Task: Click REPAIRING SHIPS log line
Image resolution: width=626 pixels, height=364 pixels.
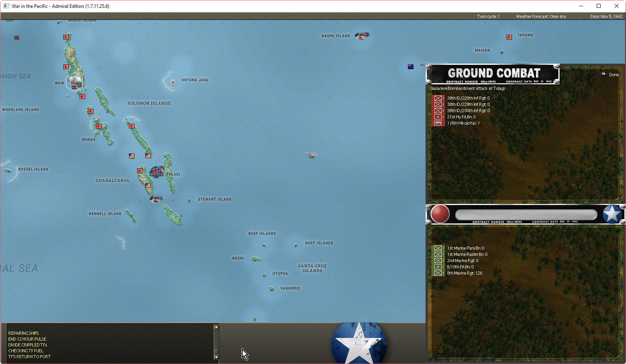Action: point(23,333)
